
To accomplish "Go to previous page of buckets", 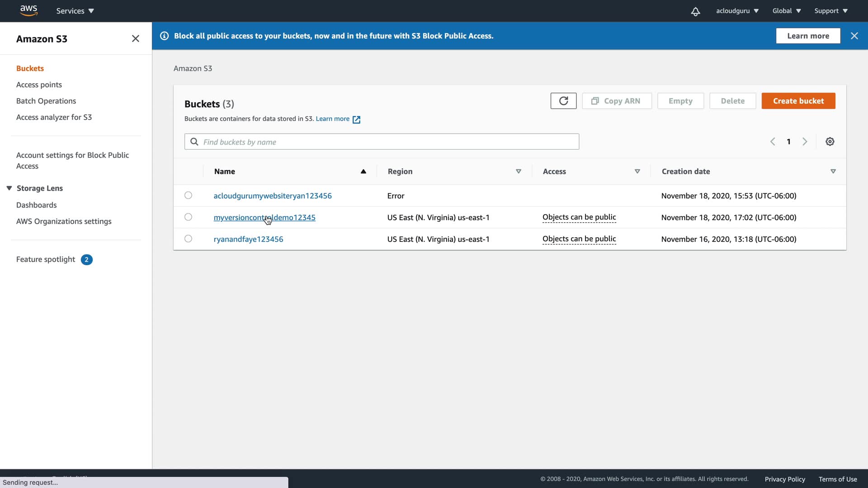I will click(773, 141).
